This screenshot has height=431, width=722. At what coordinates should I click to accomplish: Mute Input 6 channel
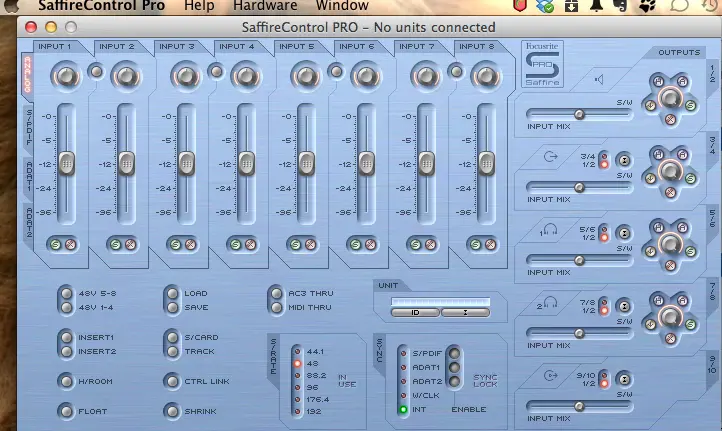[370, 245]
